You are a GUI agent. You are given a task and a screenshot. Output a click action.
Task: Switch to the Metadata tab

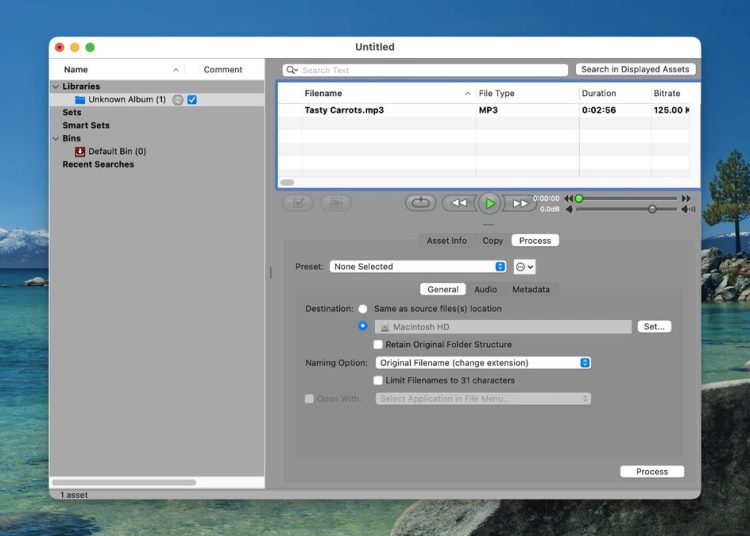point(531,290)
